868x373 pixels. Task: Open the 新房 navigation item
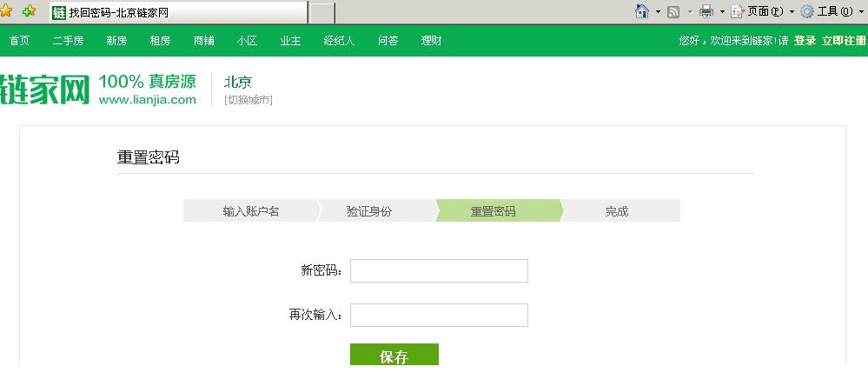[x=116, y=41]
